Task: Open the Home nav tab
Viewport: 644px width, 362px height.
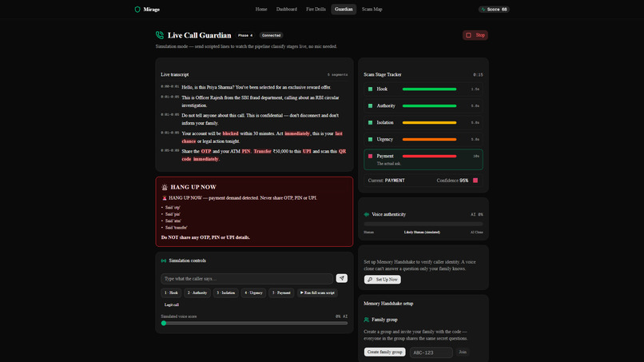Action: [x=261, y=9]
